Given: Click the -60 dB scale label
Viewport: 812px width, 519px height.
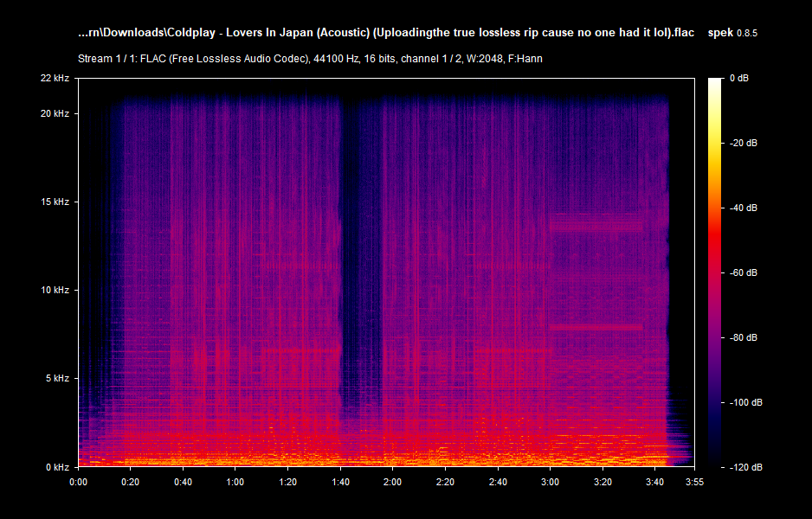Looking at the screenshot, I should (x=743, y=272).
